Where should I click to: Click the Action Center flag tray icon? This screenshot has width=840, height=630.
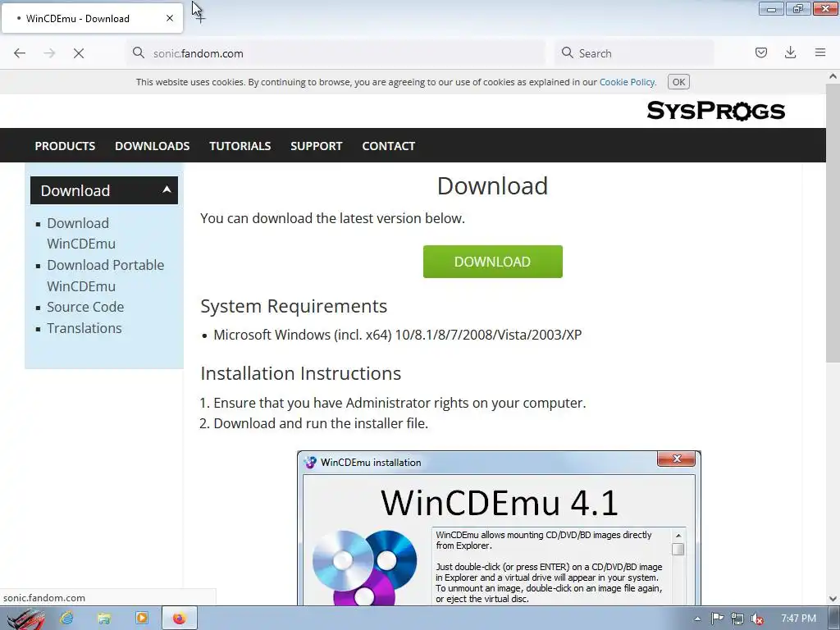pyautogui.click(x=717, y=619)
